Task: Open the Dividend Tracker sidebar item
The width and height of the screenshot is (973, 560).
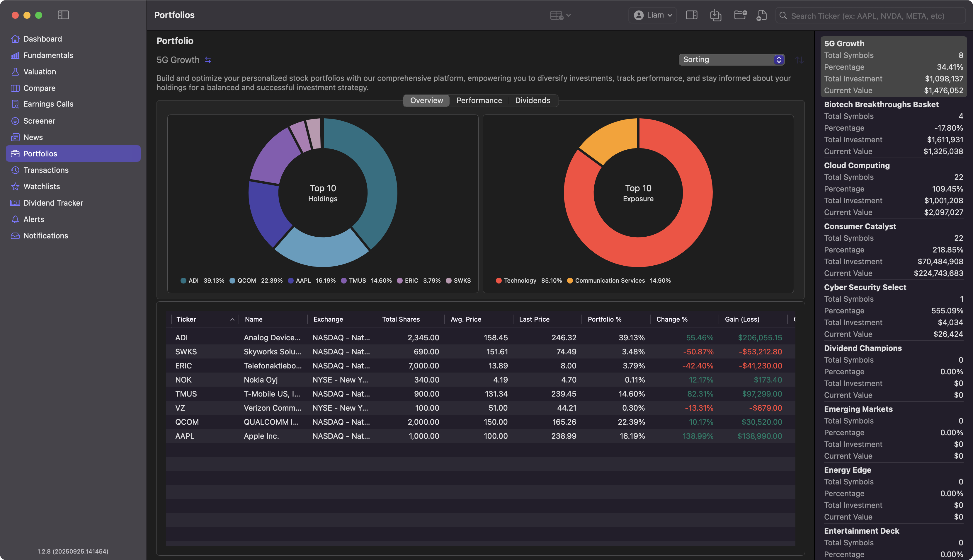Action: pos(53,203)
